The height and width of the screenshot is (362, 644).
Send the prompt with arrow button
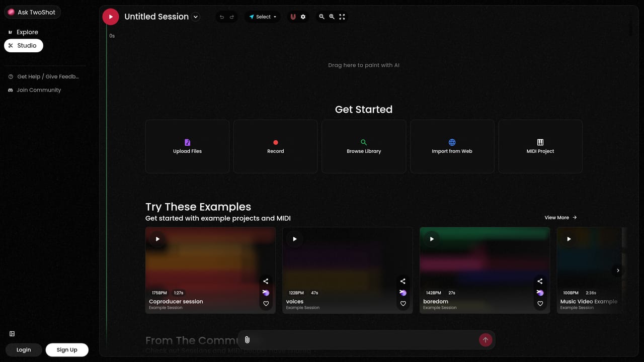486,340
